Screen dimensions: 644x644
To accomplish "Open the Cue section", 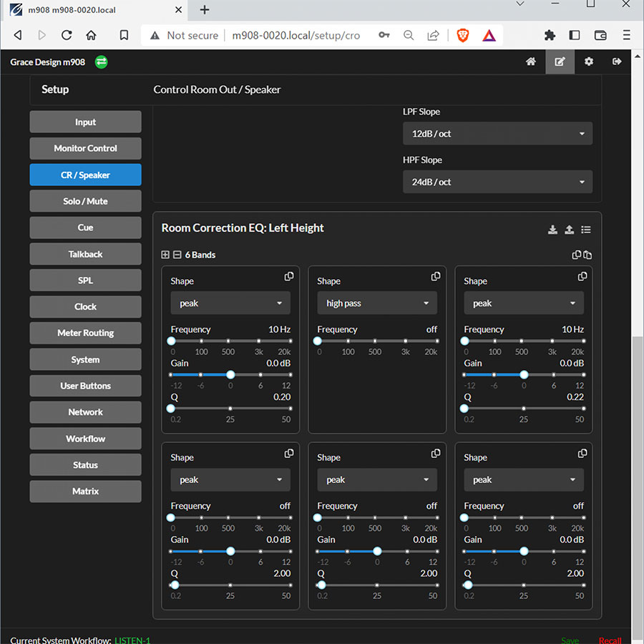I will pyautogui.click(x=85, y=228).
